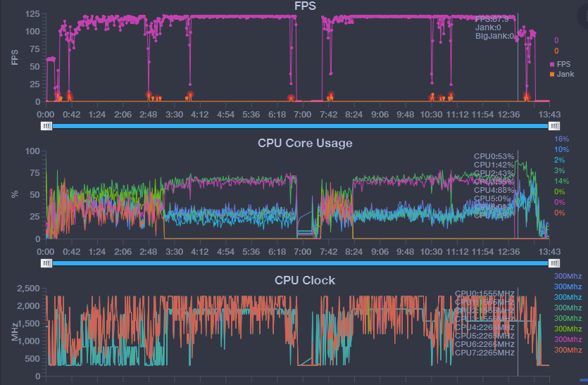
Task: Click the orange 300Mhz clock value
Action: pos(568,350)
